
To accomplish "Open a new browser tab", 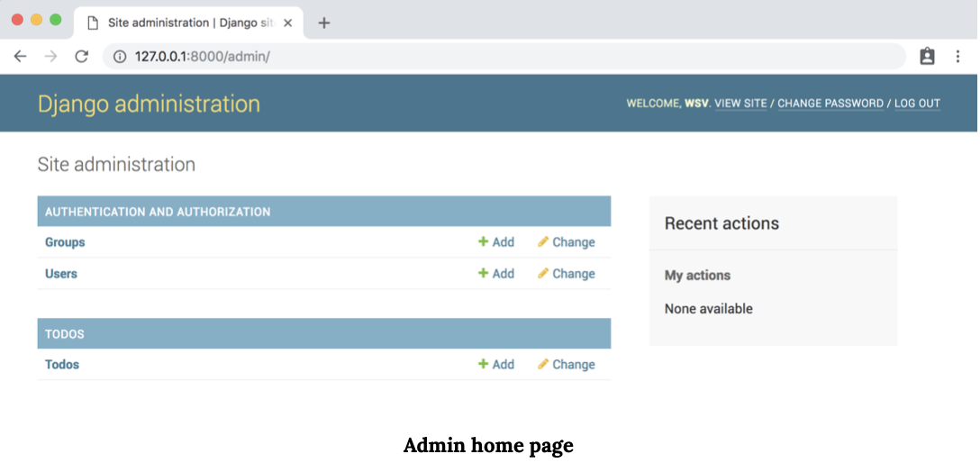I will click(x=323, y=23).
